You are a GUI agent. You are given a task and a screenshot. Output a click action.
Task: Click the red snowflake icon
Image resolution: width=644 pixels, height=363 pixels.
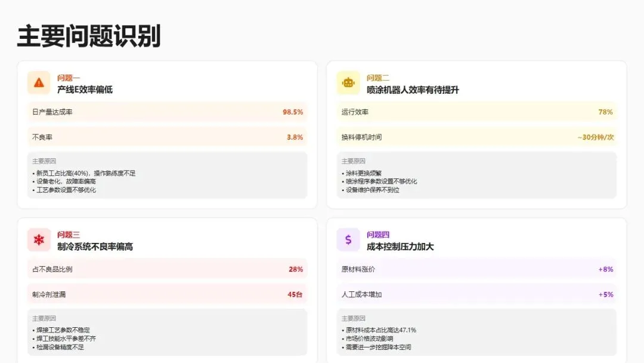(x=39, y=240)
